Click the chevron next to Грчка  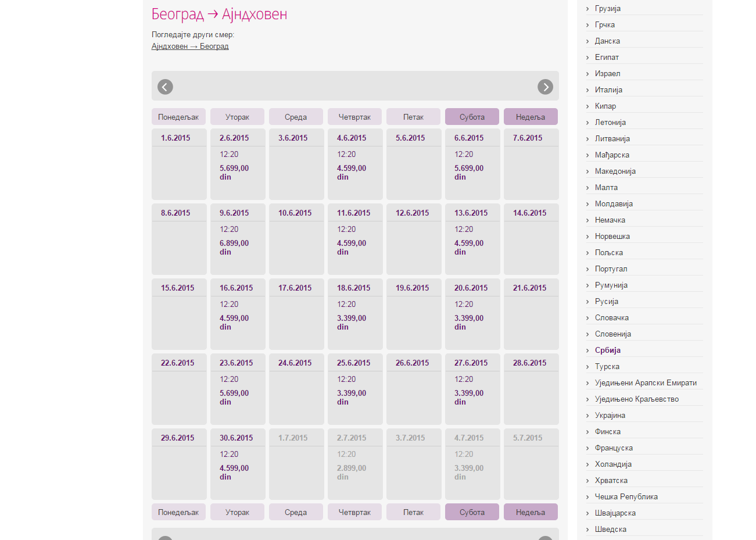point(587,25)
